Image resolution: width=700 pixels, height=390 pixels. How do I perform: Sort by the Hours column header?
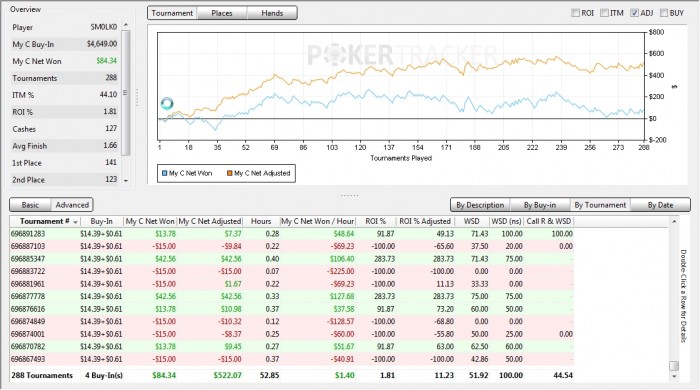tap(261, 221)
